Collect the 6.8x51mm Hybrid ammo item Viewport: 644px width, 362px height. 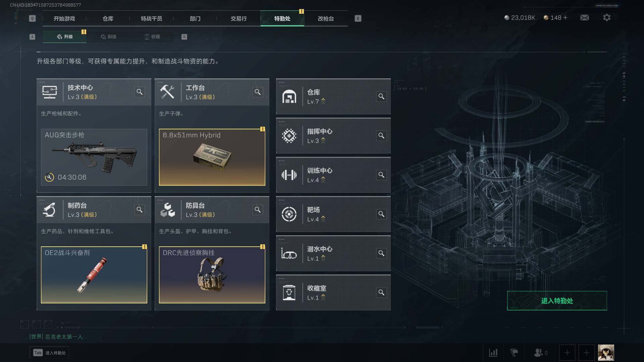pos(212,157)
